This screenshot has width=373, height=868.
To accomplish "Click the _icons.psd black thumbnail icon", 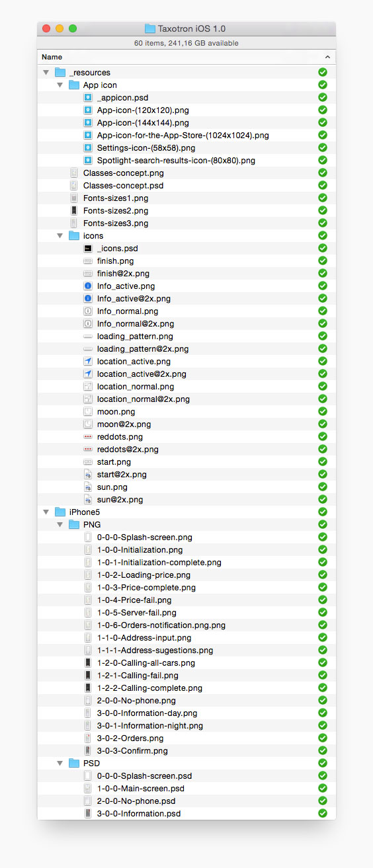I will click(x=88, y=248).
